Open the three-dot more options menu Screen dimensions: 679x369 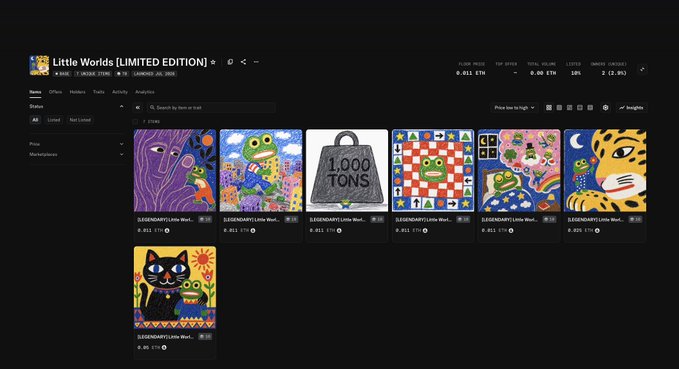256,62
